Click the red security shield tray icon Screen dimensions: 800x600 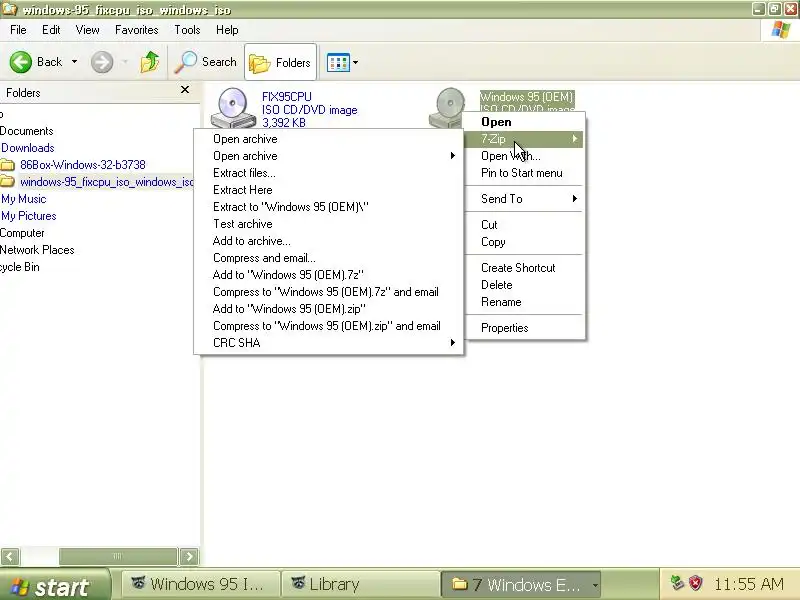(x=695, y=583)
